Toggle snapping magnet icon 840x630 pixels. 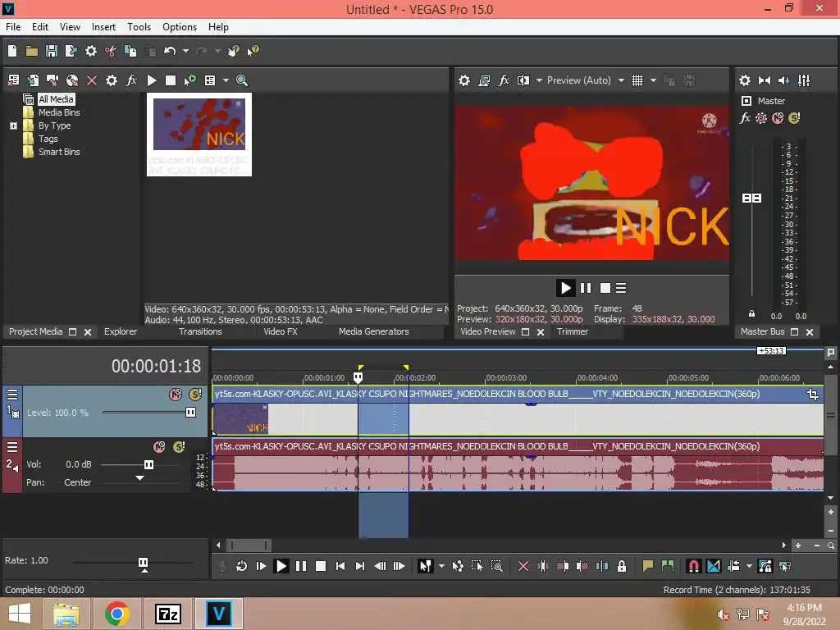coord(694,566)
